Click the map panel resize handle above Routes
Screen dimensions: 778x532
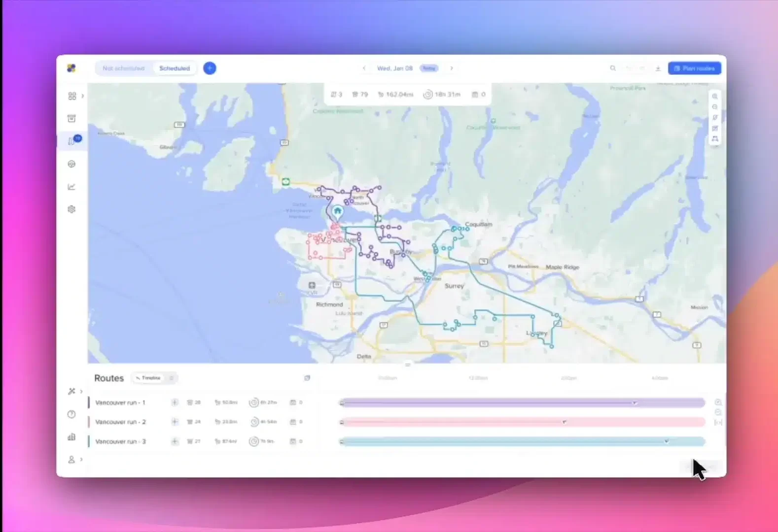[x=407, y=365]
